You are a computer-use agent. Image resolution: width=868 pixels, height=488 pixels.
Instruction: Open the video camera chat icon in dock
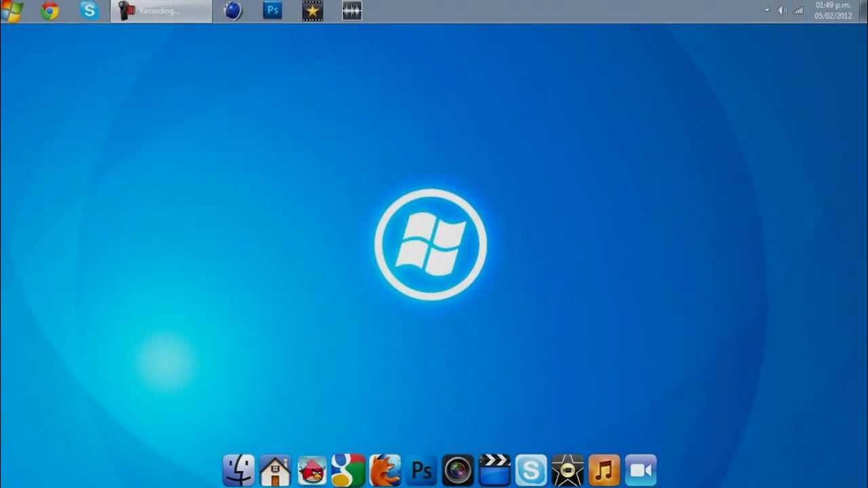tap(641, 470)
